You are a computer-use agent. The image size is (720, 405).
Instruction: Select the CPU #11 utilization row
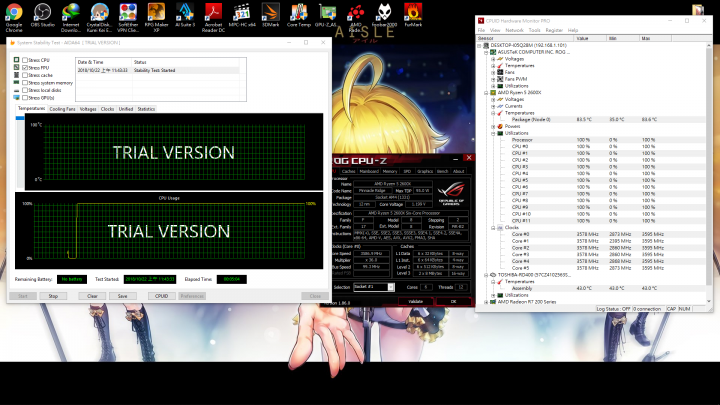click(x=592, y=221)
